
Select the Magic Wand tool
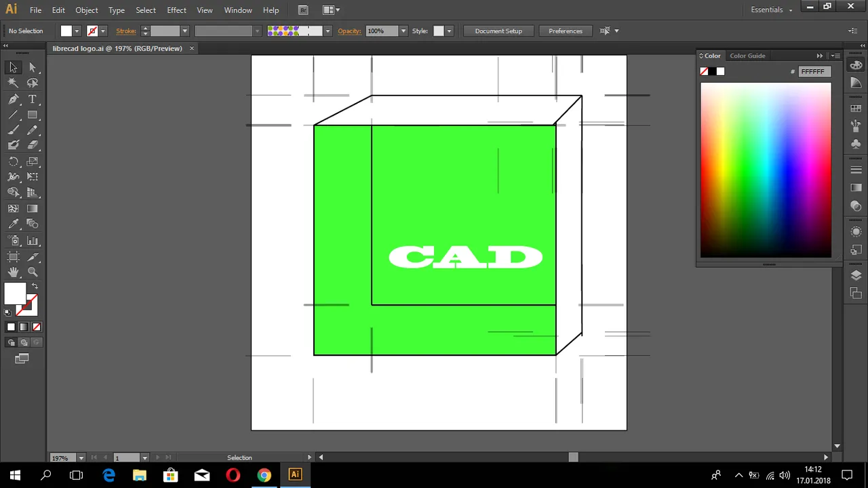(13, 83)
